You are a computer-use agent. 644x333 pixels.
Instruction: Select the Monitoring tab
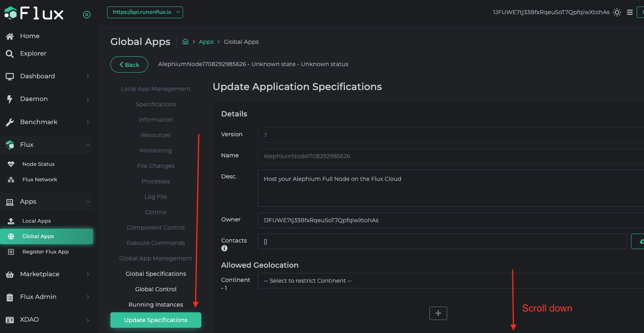coord(156,150)
